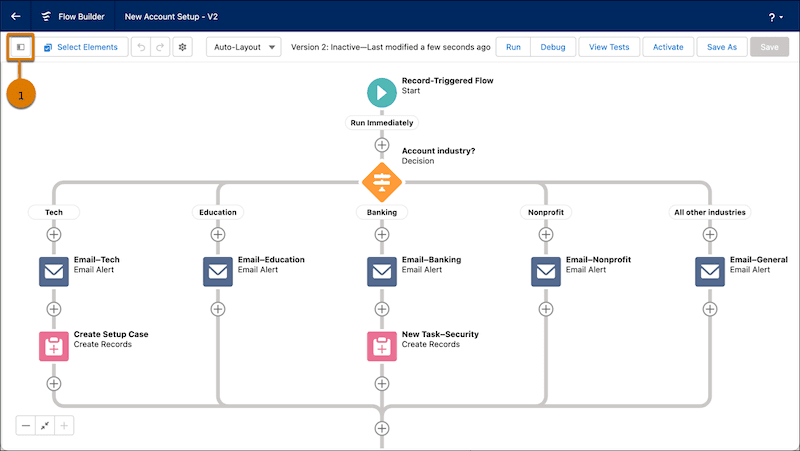
Task: Add element under Tech label
Action: (54, 235)
